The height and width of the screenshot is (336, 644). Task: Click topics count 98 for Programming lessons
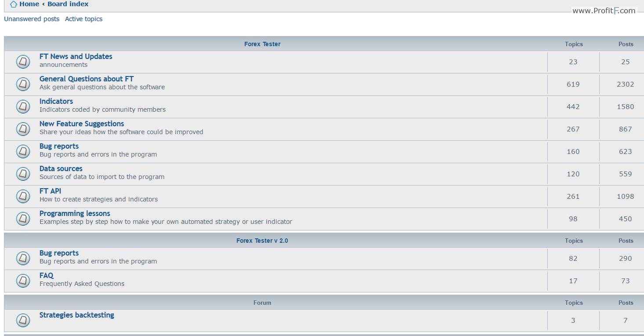pyautogui.click(x=573, y=219)
